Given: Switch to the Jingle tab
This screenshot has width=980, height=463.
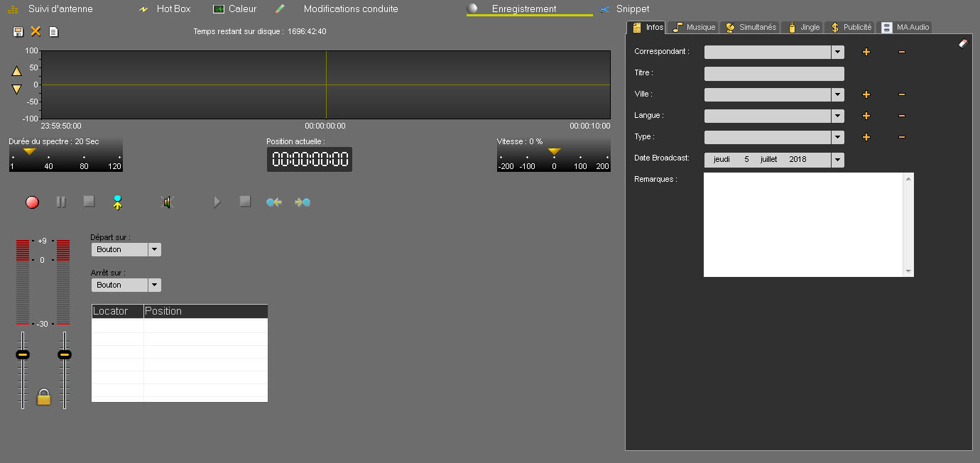Looking at the screenshot, I should pos(803,27).
